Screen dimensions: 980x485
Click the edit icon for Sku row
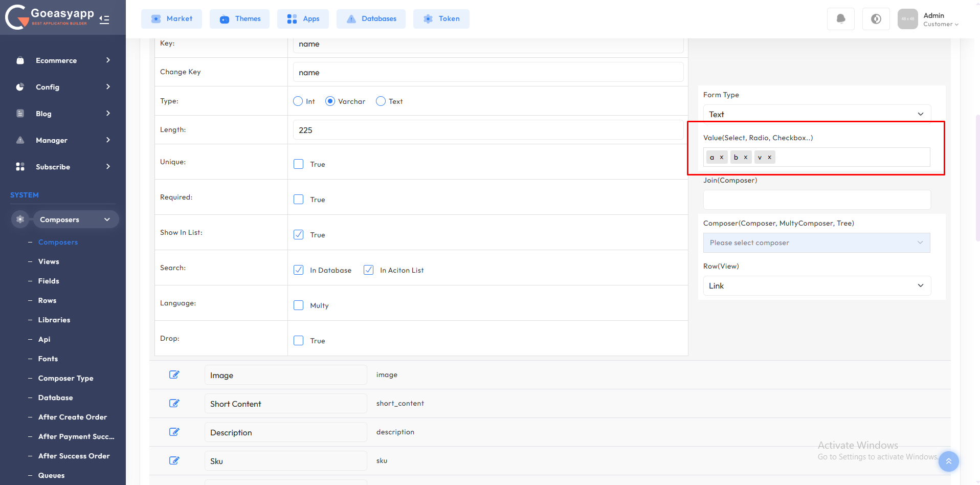(174, 461)
